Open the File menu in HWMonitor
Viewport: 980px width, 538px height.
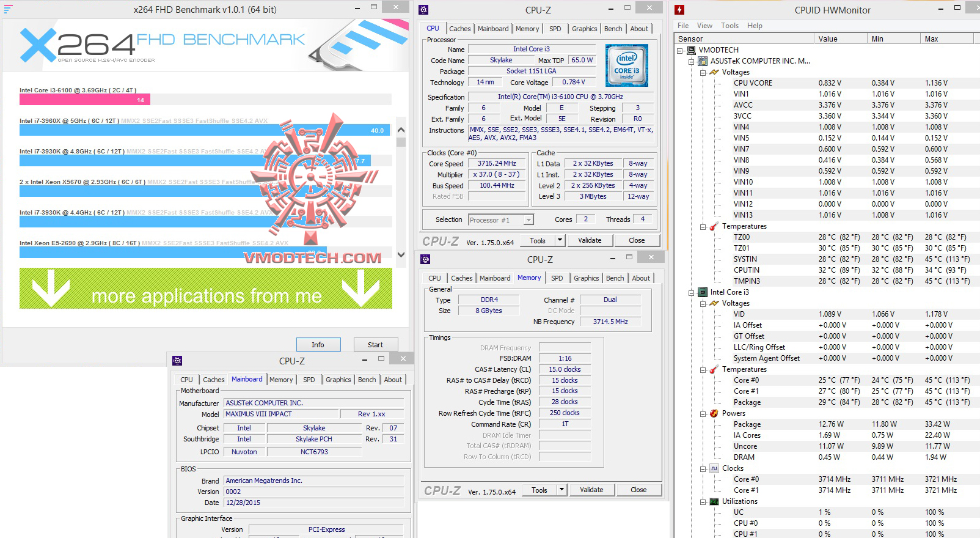683,26
